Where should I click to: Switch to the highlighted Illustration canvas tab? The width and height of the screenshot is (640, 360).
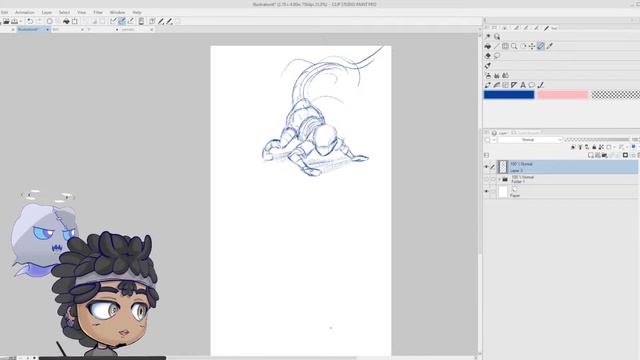pyautogui.click(x=33, y=30)
